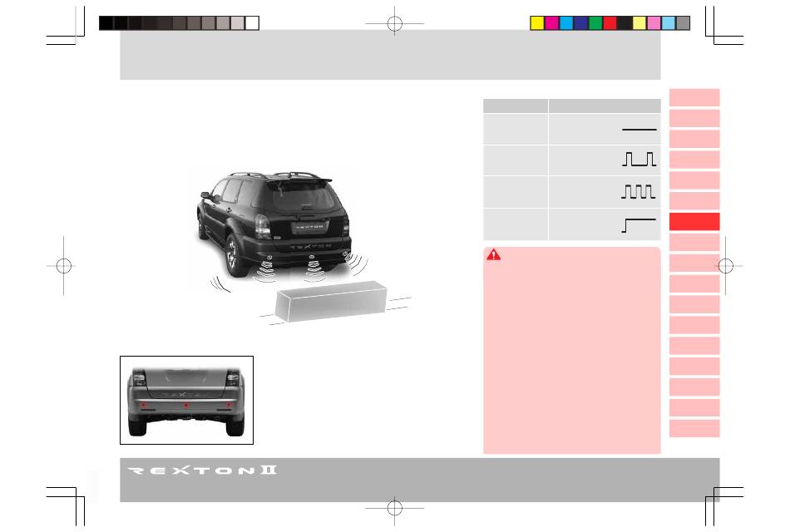The height and width of the screenshot is (532, 790).
Task: Pick the pale yellow swatch in the color bar
Action: [x=639, y=23]
